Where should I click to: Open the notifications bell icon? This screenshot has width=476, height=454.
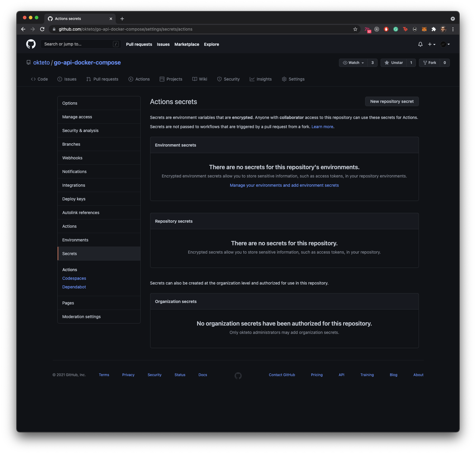point(420,44)
